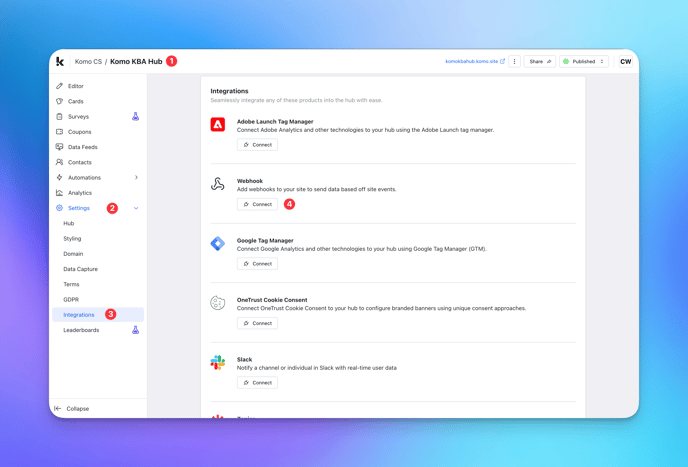The width and height of the screenshot is (688, 467).
Task: Open the Contacts people icon
Action: pyautogui.click(x=59, y=162)
